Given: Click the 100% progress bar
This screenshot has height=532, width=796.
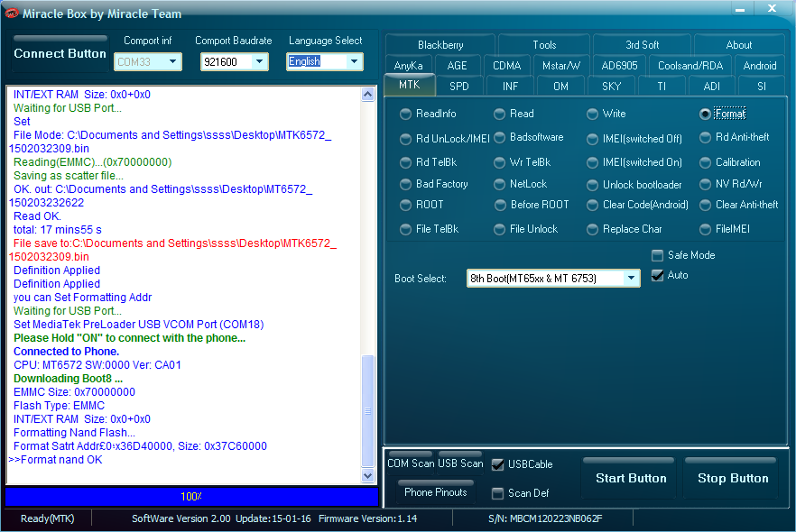Looking at the screenshot, I should [191, 497].
